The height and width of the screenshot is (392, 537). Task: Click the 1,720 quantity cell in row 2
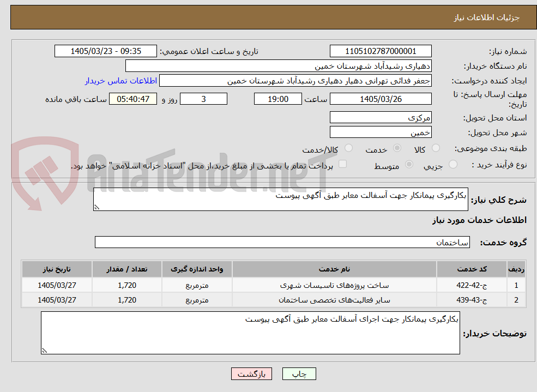click(126, 300)
